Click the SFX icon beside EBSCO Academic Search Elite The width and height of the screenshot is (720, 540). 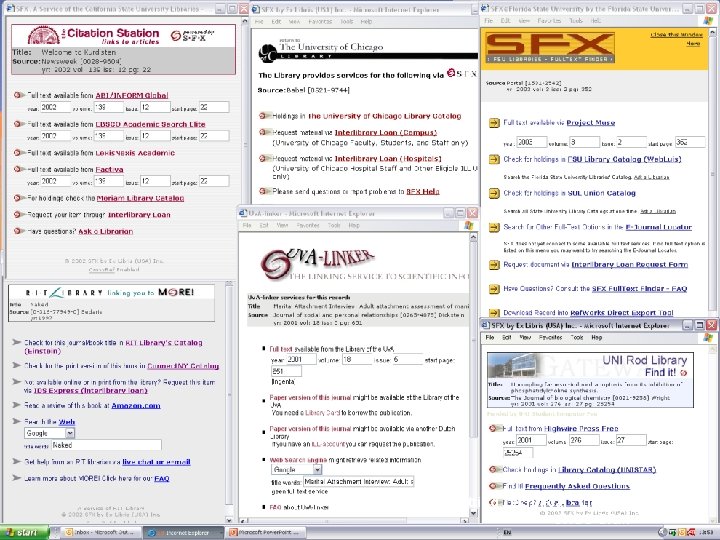[19, 124]
